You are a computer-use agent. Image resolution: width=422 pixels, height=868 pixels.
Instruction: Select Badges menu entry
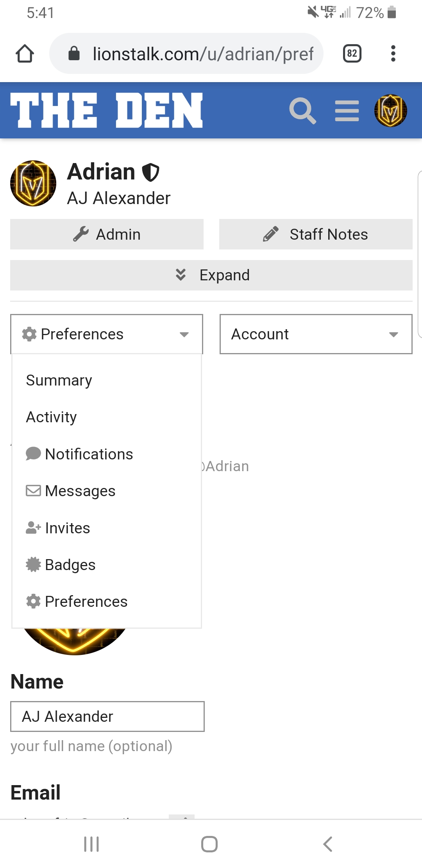pos(70,565)
